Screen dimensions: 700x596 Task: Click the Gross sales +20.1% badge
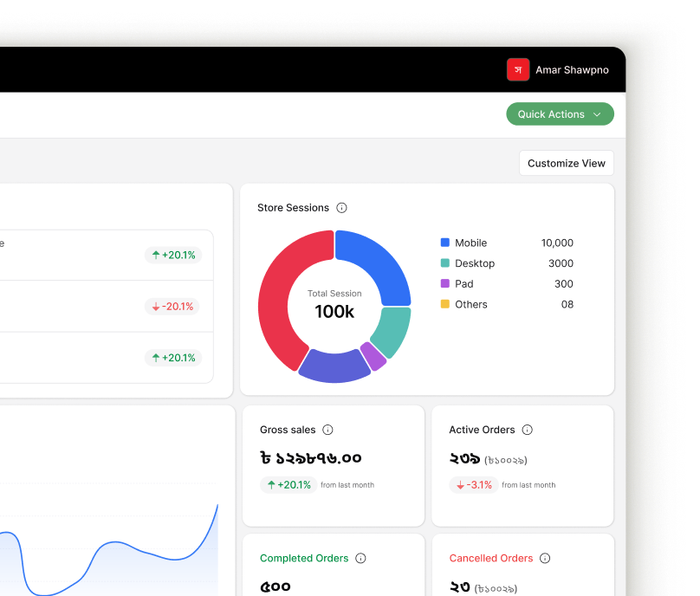288,485
